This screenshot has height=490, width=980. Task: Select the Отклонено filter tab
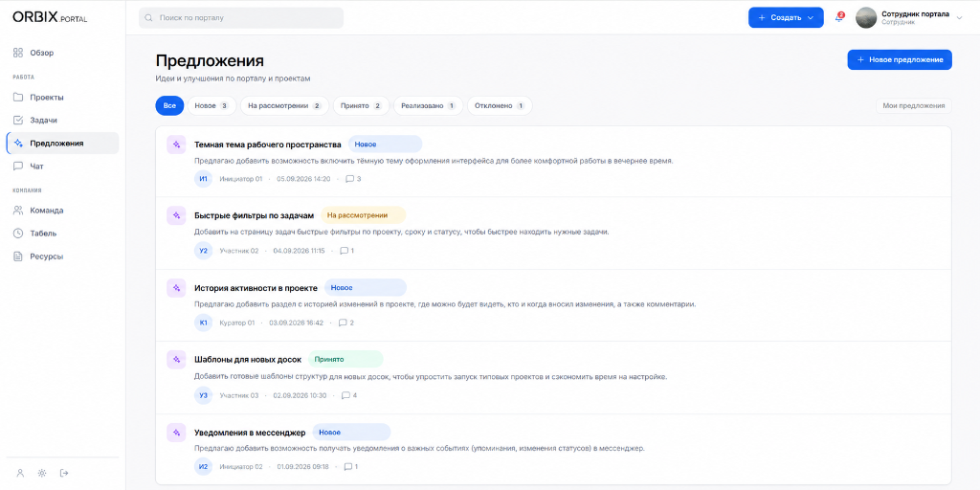pyautogui.click(x=500, y=105)
